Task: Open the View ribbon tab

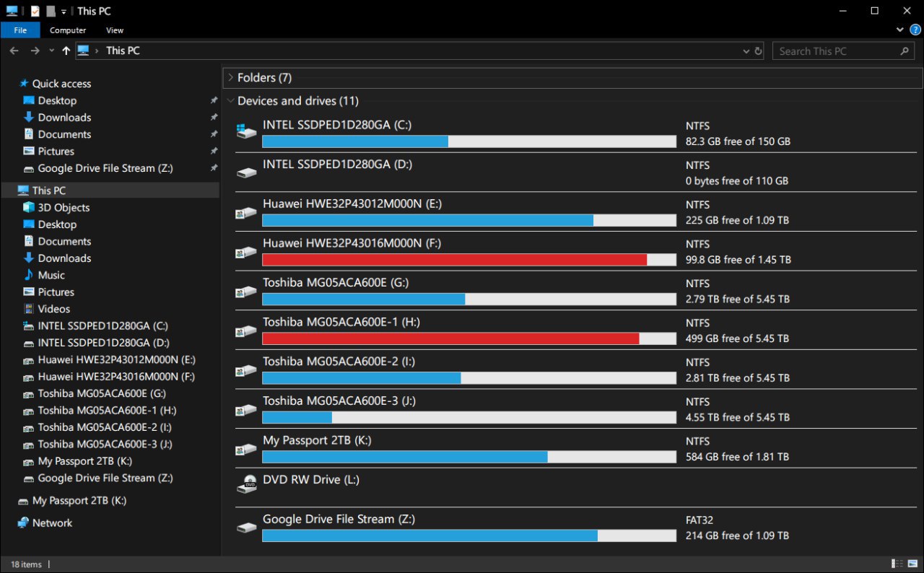Action: pos(115,30)
